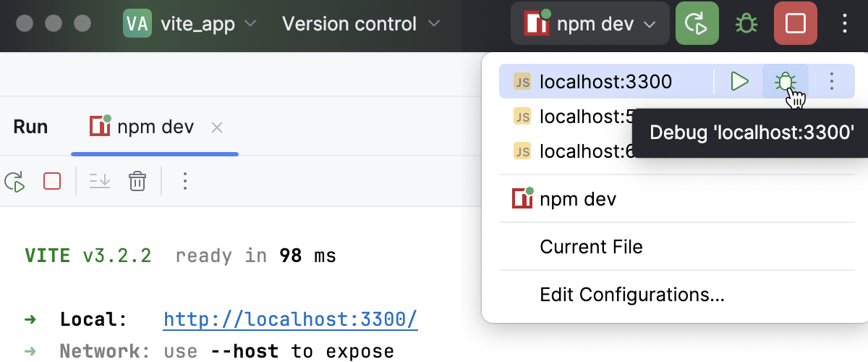Open Edit Configurations dialog
868x362 pixels.
(x=631, y=295)
